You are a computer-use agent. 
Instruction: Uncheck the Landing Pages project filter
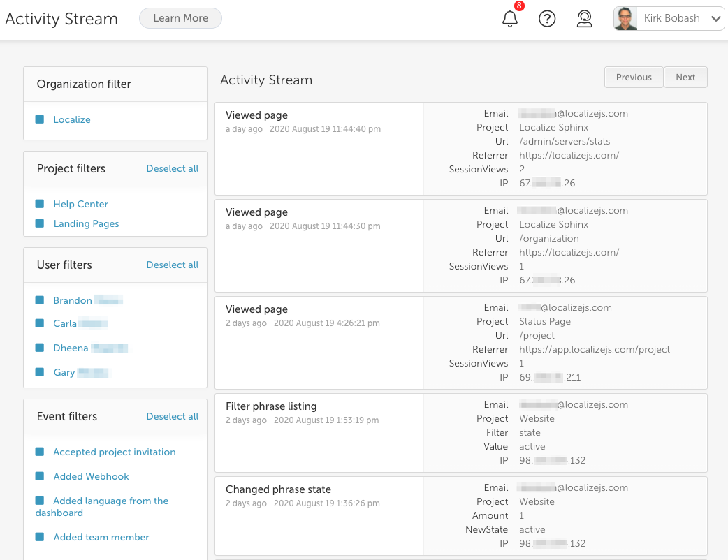click(40, 223)
